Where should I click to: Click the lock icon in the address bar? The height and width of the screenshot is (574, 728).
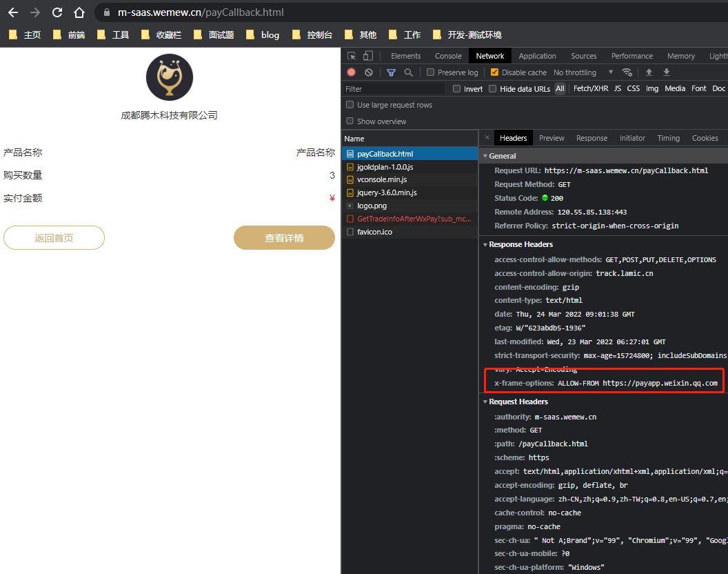[x=107, y=12]
